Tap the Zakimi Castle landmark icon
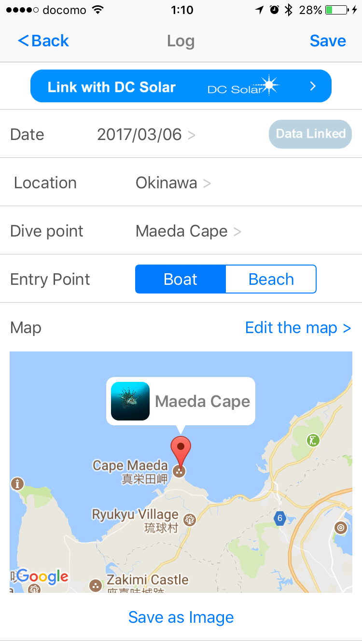 (x=96, y=586)
